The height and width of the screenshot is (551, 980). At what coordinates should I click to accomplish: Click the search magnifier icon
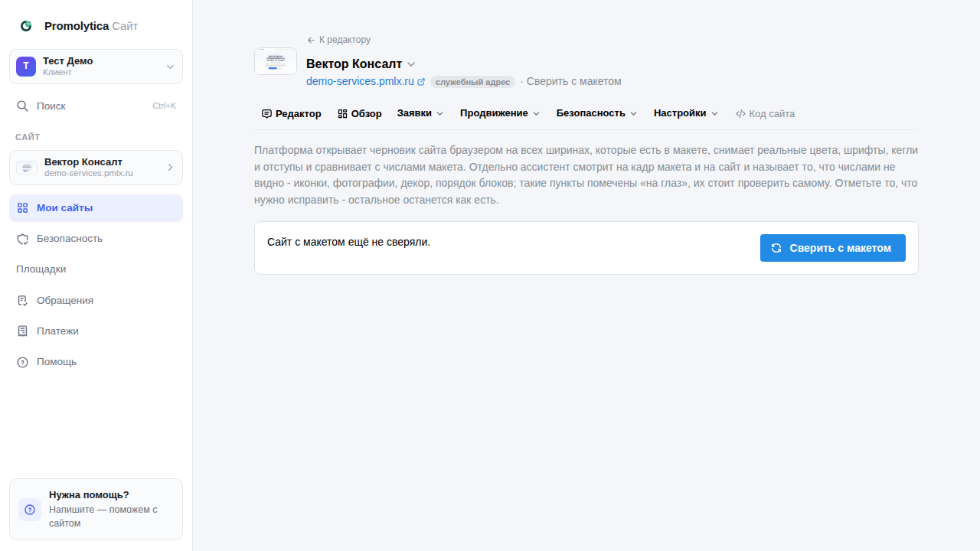[23, 106]
